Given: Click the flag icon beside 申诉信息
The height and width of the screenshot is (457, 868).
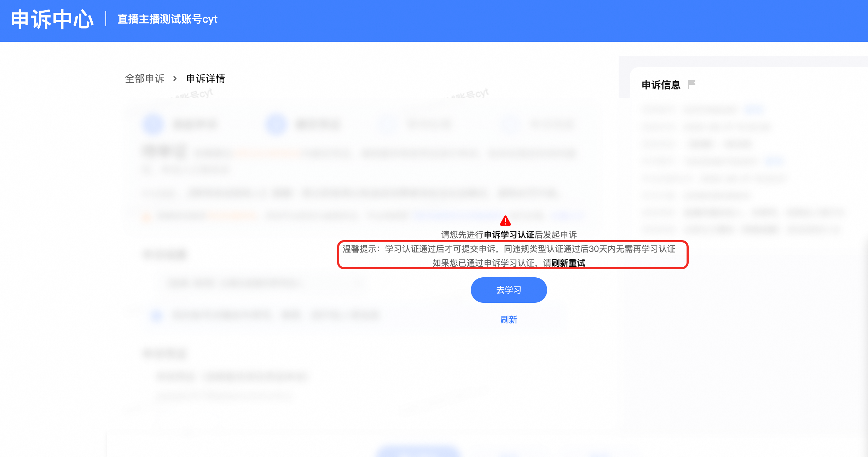Looking at the screenshot, I should [692, 85].
